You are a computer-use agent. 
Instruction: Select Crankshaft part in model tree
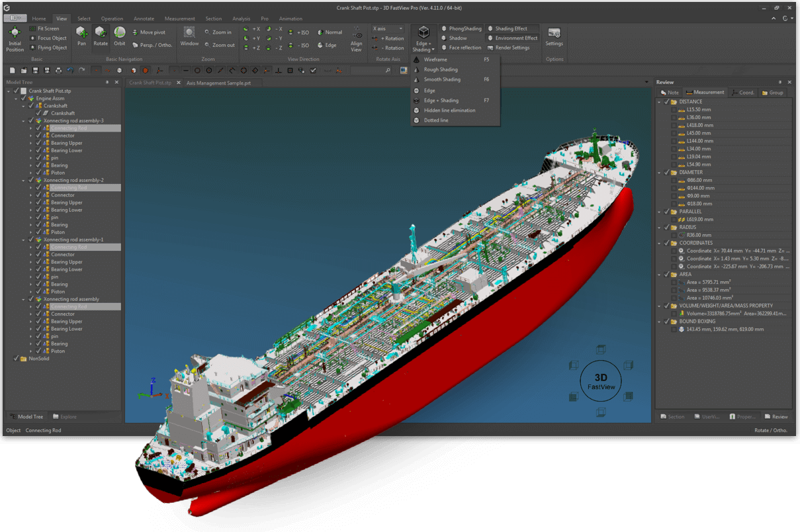63,113
